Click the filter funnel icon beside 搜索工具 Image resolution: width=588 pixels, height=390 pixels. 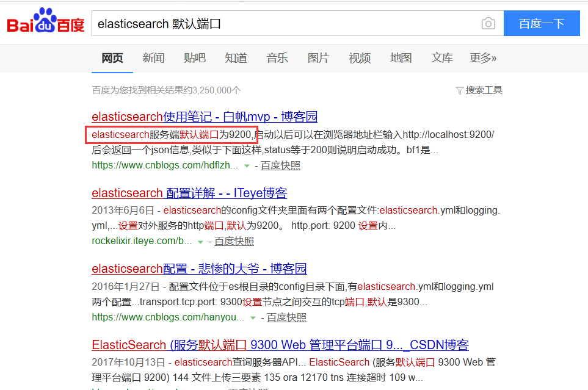pos(459,91)
